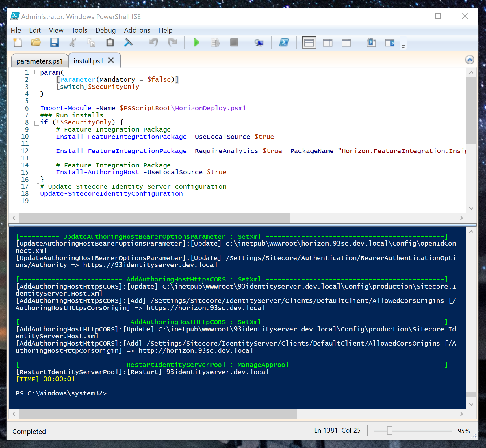Click RestartIdentityServerPool green header line
The image size is (486, 448).
pyautogui.click(x=232, y=365)
